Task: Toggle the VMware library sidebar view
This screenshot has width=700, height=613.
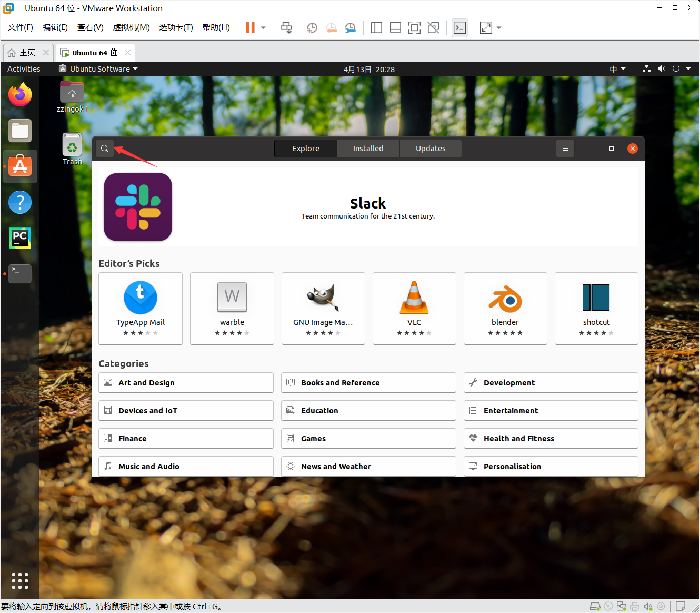Action: [x=376, y=27]
